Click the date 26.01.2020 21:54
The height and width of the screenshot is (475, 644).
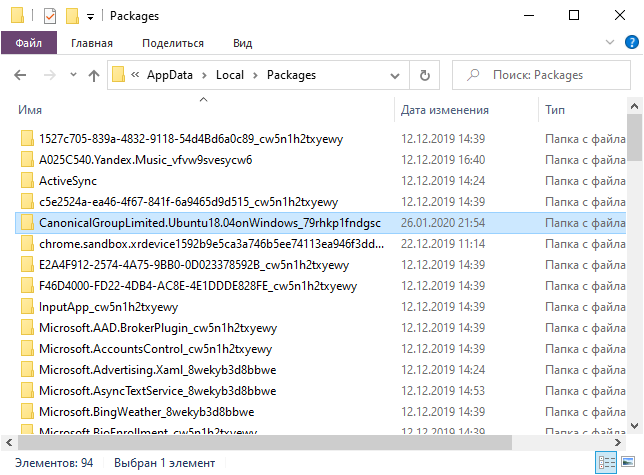(443, 223)
